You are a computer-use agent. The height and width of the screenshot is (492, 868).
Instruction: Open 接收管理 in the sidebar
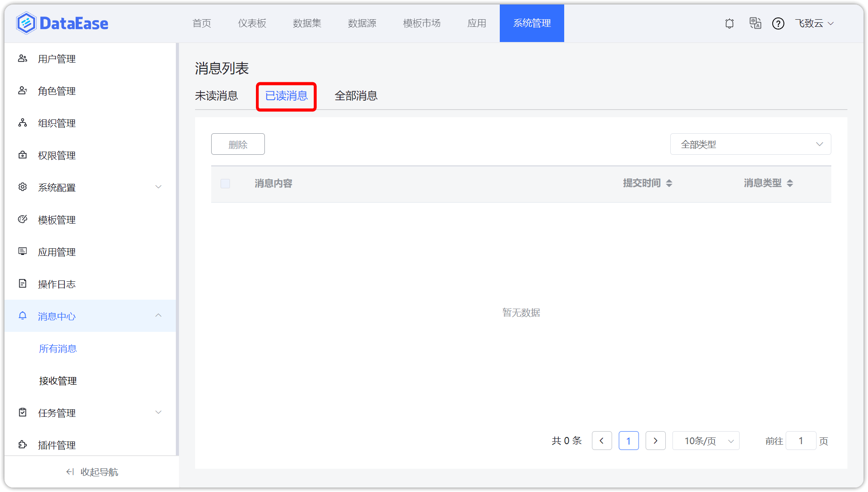(x=58, y=381)
